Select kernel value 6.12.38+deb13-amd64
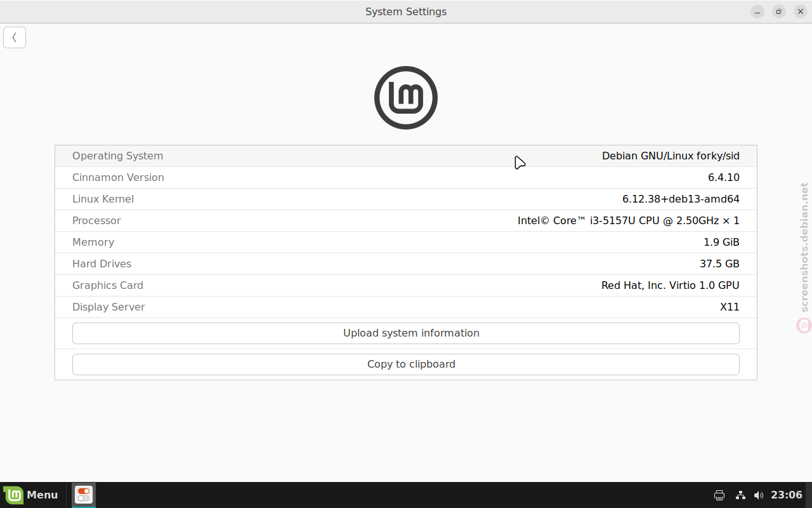The height and width of the screenshot is (508, 812). [x=681, y=199]
